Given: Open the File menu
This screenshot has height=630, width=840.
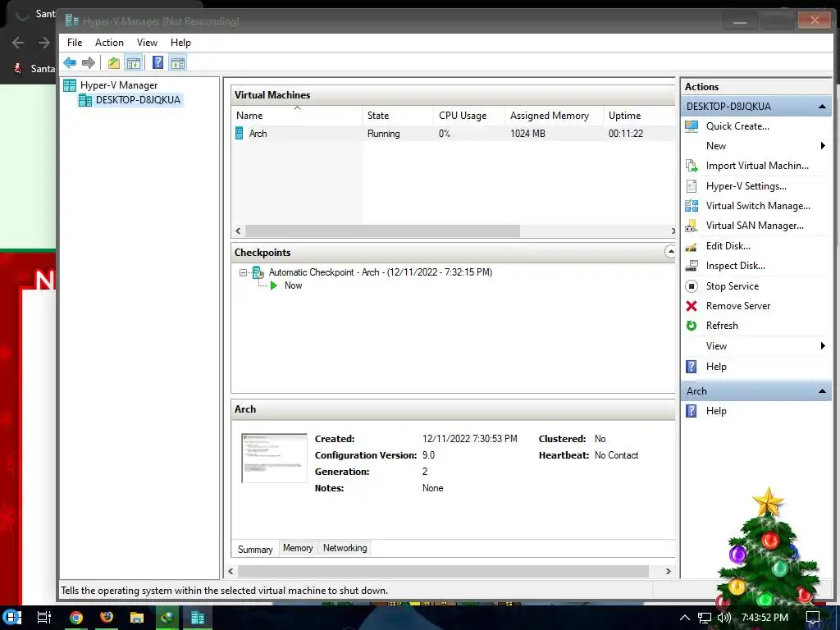Looking at the screenshot, I should tap(75, 43).
